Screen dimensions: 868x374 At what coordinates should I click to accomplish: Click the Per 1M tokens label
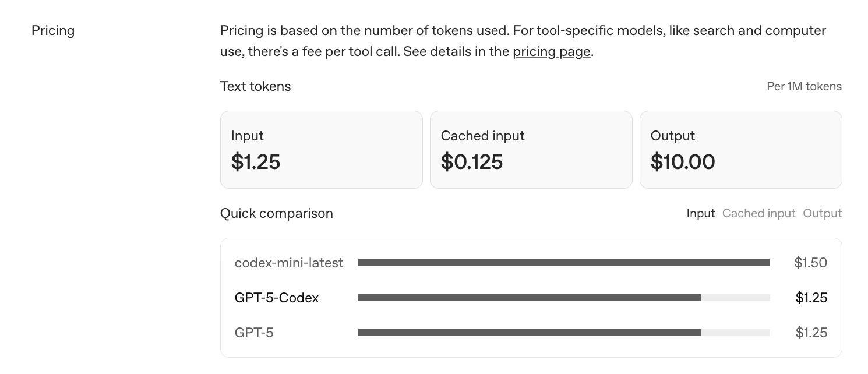point(804,86)
